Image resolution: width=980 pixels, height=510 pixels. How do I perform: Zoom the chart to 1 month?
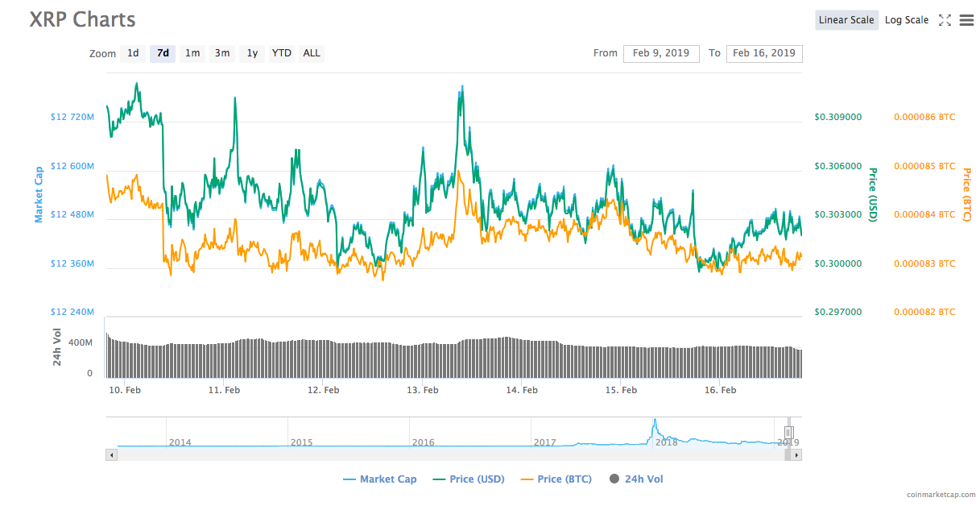192,53
